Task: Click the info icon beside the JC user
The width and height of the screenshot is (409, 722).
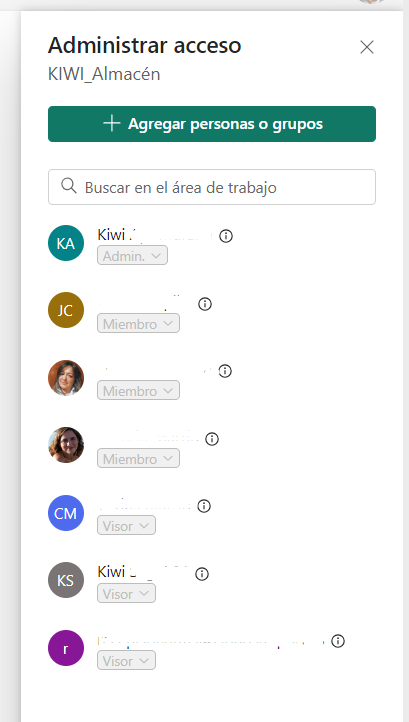Action: 205,304
